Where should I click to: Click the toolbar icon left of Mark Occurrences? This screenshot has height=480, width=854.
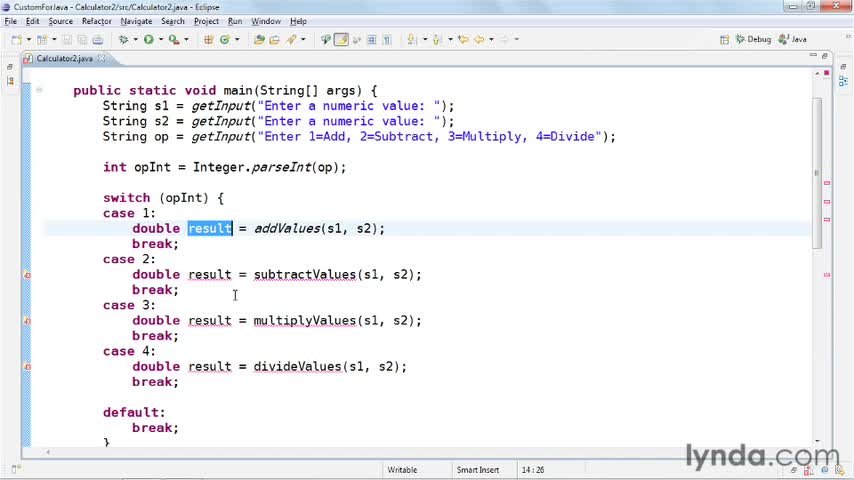click(x=326, y=40)
